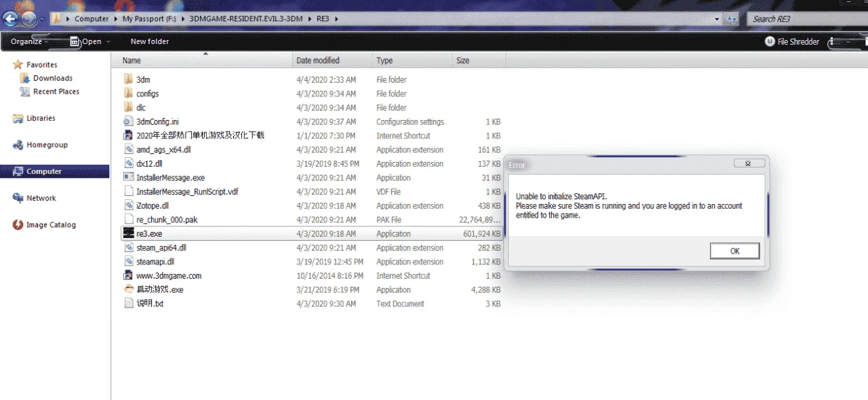Click the Image Catalog sidebar icon
Screen dimensions: 868x400
18,224
